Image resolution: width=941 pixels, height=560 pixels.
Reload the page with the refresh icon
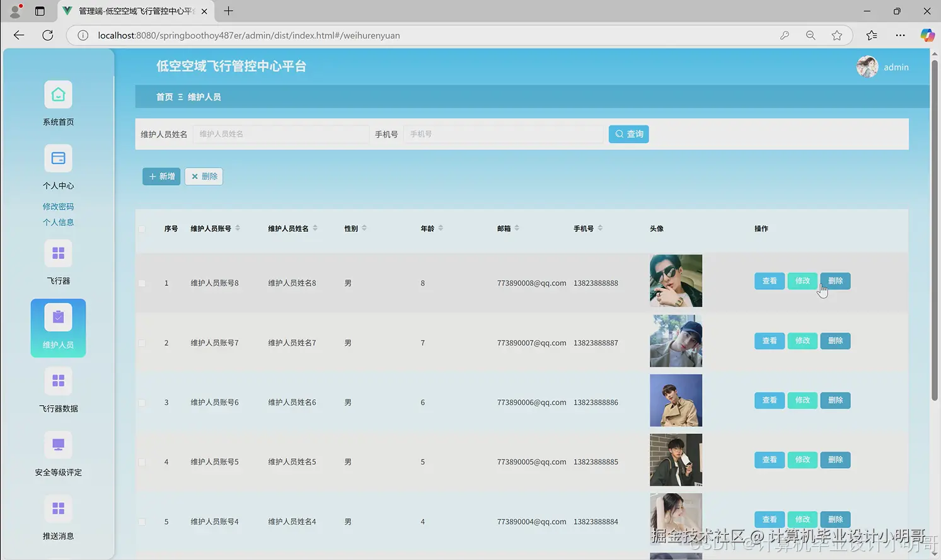(x=47, y=35)
